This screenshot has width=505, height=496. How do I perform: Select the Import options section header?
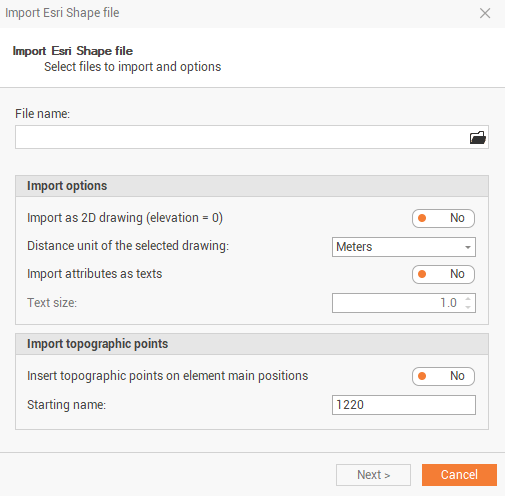[x=252, y=186]
